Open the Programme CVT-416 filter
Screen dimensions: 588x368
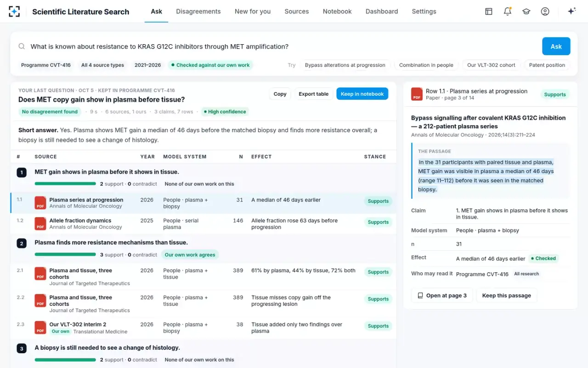click(x=46, y=65)
